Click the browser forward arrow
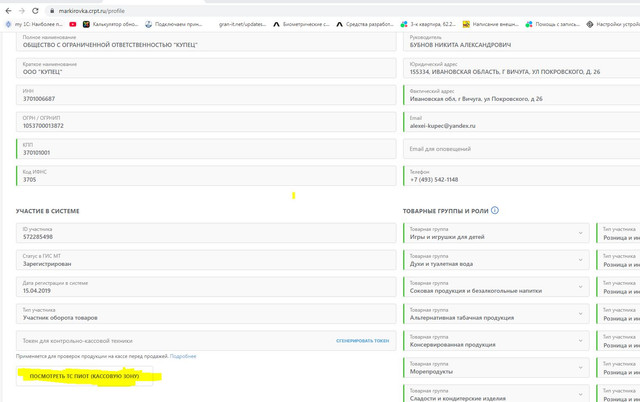The width and height of the screenshot is (640, 402). click(x=22, y=11)
